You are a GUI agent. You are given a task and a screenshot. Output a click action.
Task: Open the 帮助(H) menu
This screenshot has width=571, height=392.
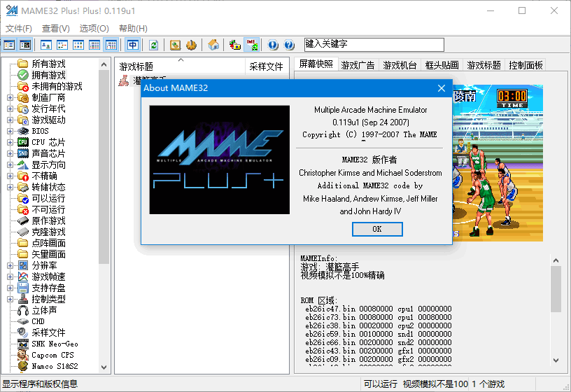click(133, 29)
